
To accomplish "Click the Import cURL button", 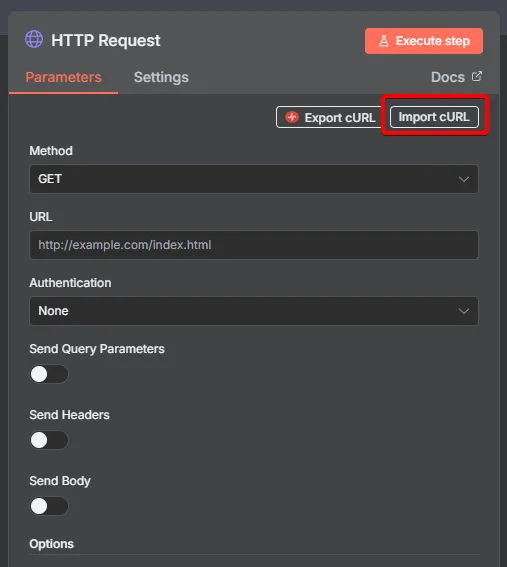I will [434, 117].
